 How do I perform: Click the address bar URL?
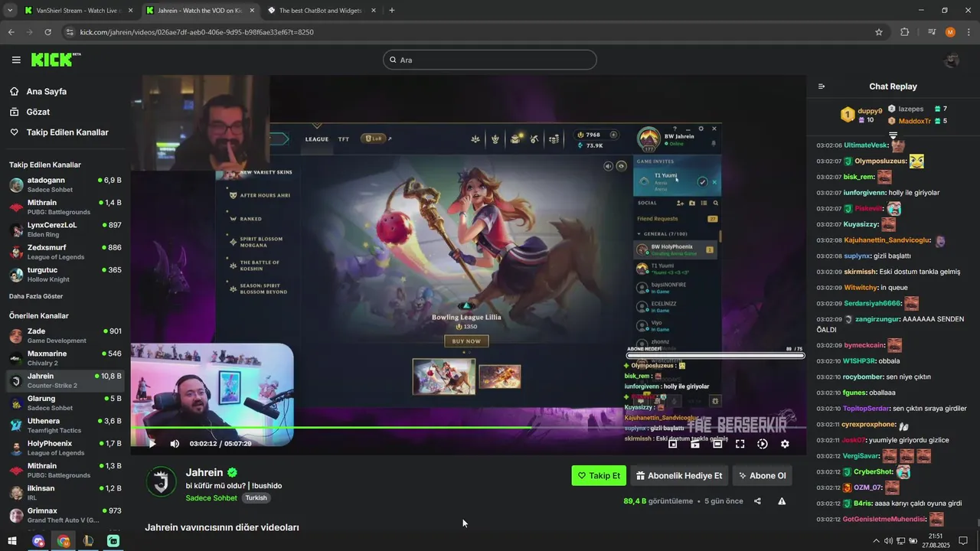point(197,32)
